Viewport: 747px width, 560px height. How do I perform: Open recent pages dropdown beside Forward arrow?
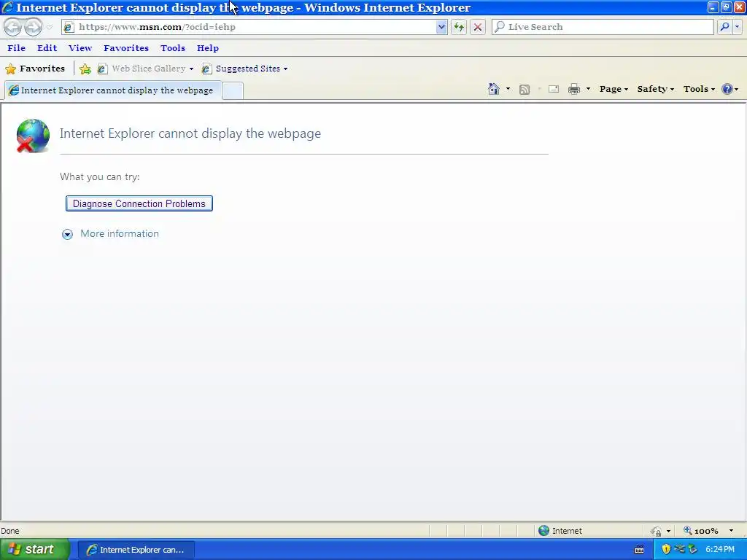coord(50,27)
